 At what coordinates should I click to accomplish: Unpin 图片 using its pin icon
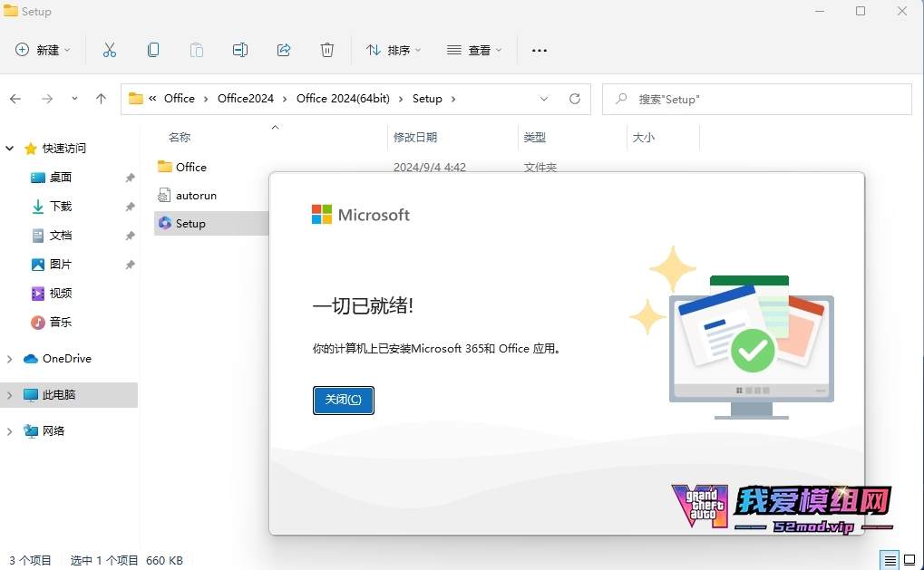tap(131, 265)
